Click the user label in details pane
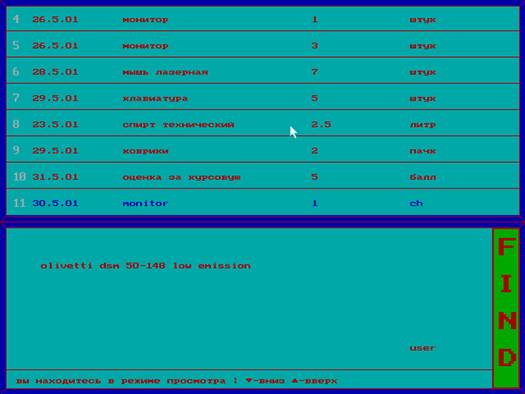 click(423, 348)
